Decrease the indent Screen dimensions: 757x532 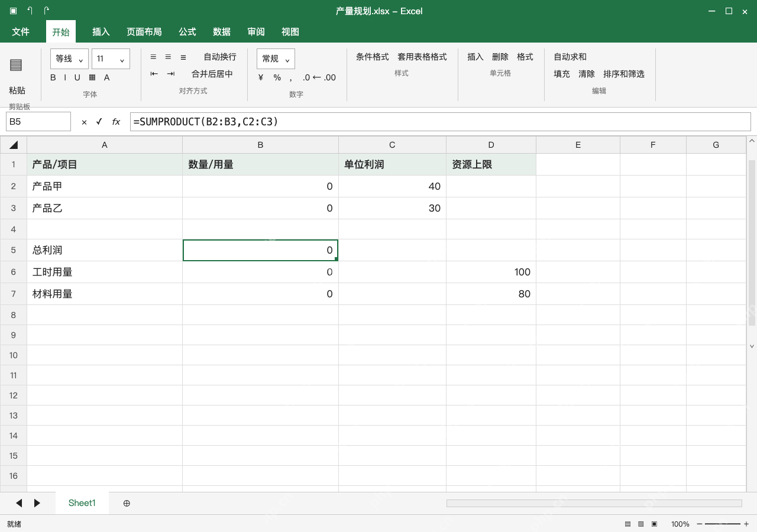pyautogui.click(x=154, y=74)
